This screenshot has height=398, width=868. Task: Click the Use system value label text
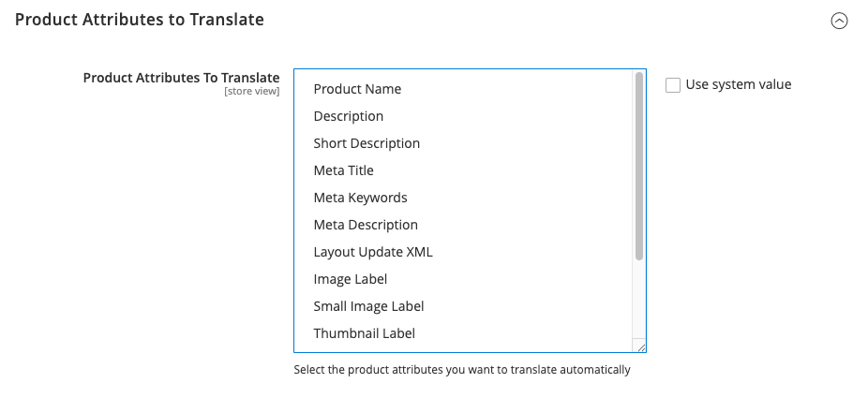pos(739,84)
